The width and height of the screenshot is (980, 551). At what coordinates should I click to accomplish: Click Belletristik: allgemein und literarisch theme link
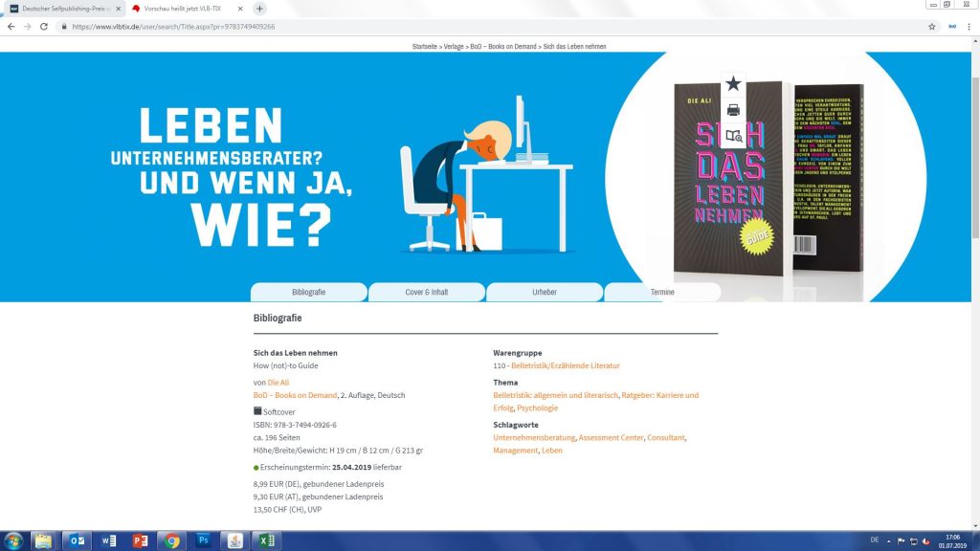(556, 395)
